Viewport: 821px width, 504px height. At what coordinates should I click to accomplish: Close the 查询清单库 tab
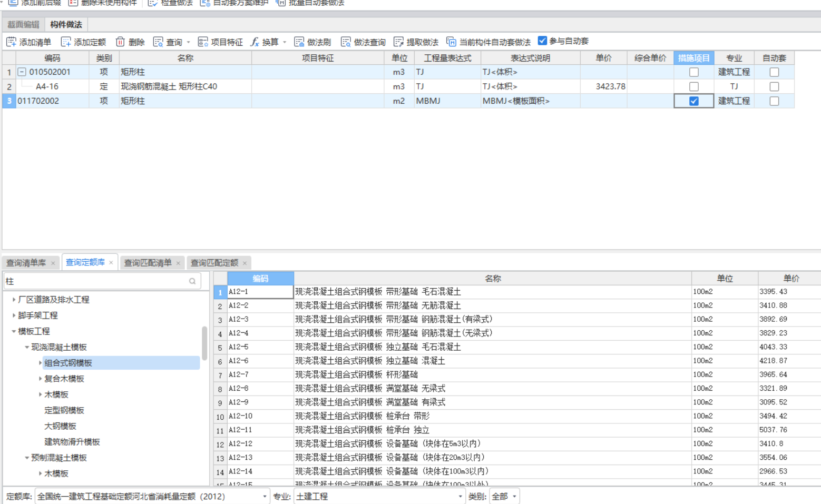pos(53,263)
